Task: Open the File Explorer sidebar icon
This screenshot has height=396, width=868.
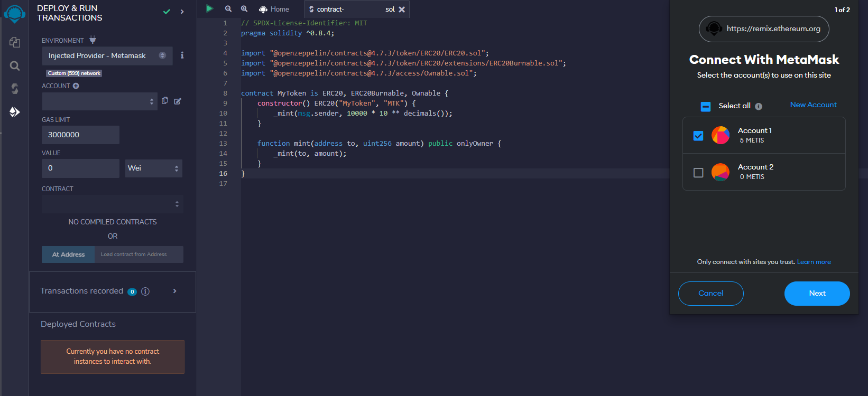Action: (15, 42)
